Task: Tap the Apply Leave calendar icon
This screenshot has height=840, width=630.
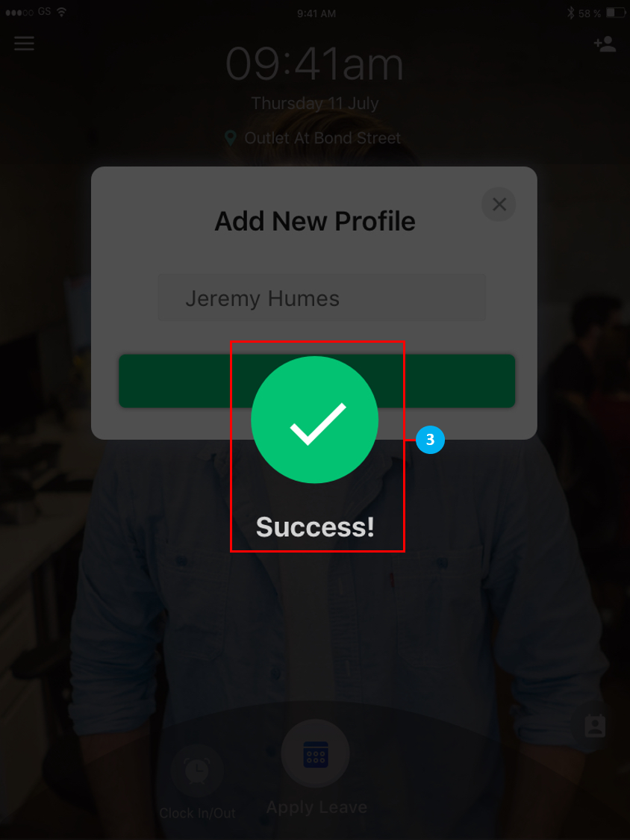Action: (x=316, y=753)
